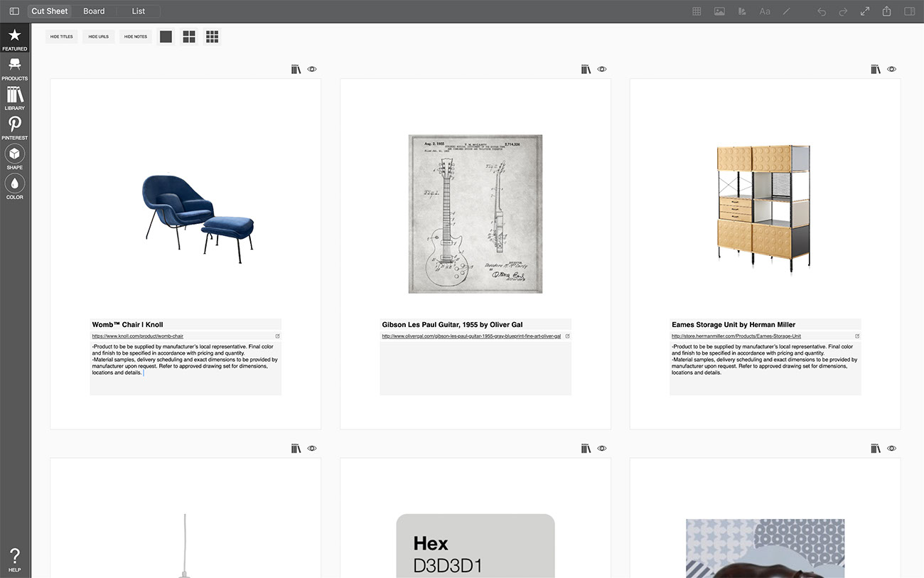The image size is (924, 578).
Task: Toggle visibility eye for Eames Storage card
Action: (x=892, y=69)
